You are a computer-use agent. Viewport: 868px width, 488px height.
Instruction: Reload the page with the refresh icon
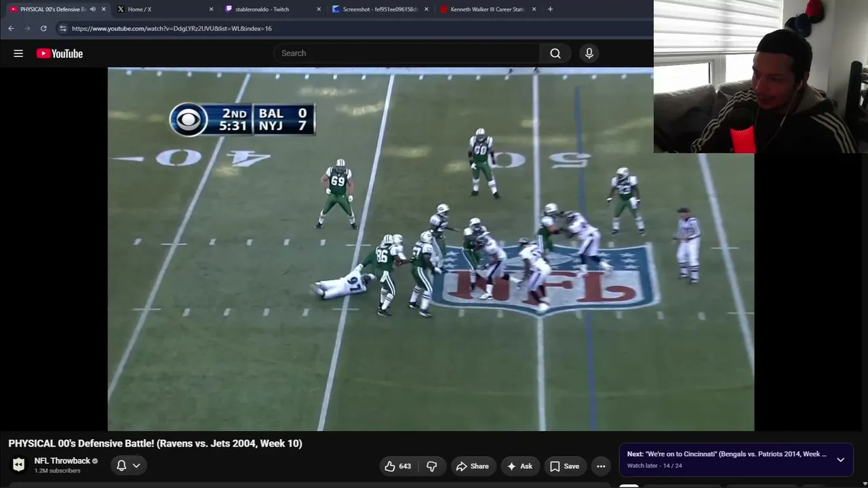tap(43, 28)
